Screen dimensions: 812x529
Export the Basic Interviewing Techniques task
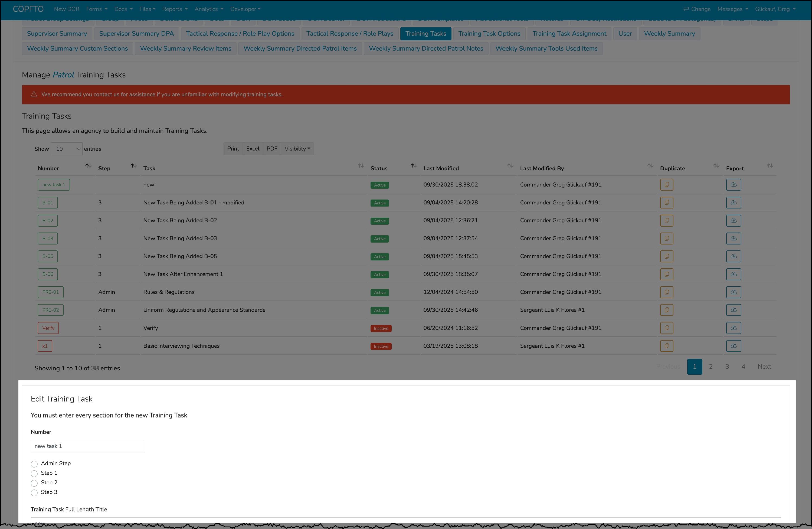[x=733, y=346]
